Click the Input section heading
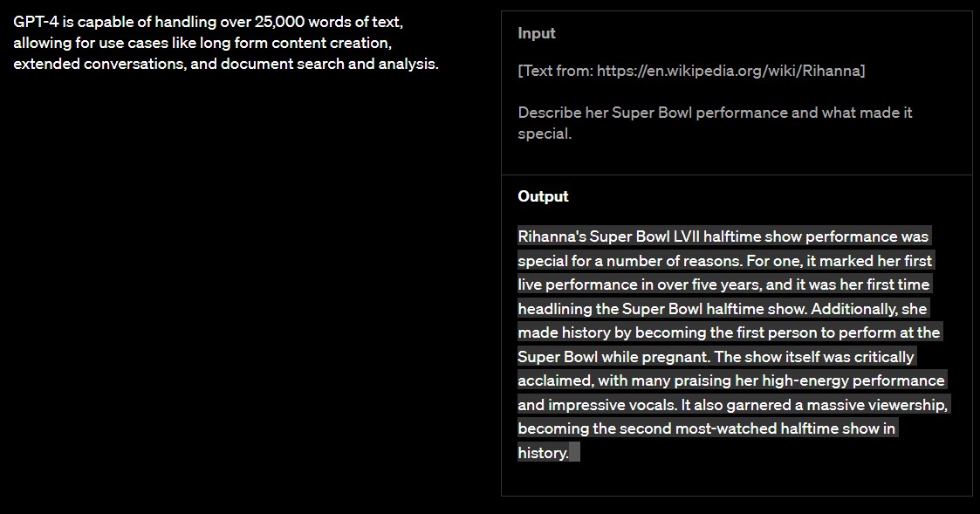 (x=537, y=33)
